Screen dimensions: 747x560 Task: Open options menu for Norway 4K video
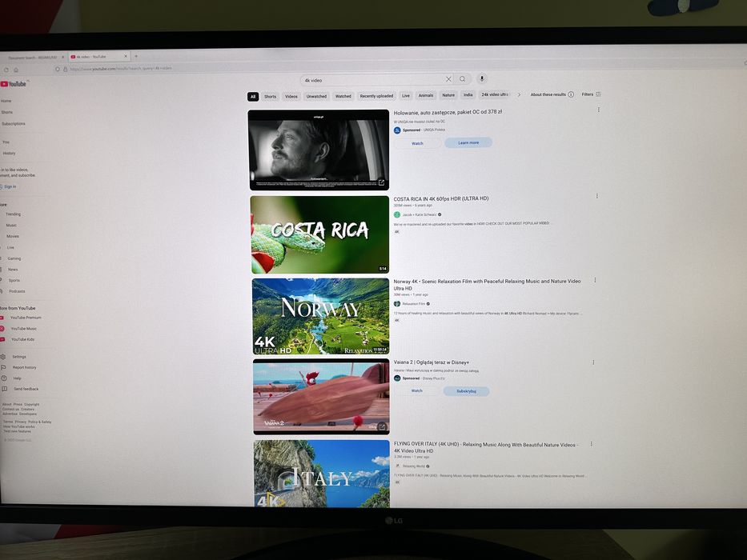pyautogui.click(x=595, y=280)
